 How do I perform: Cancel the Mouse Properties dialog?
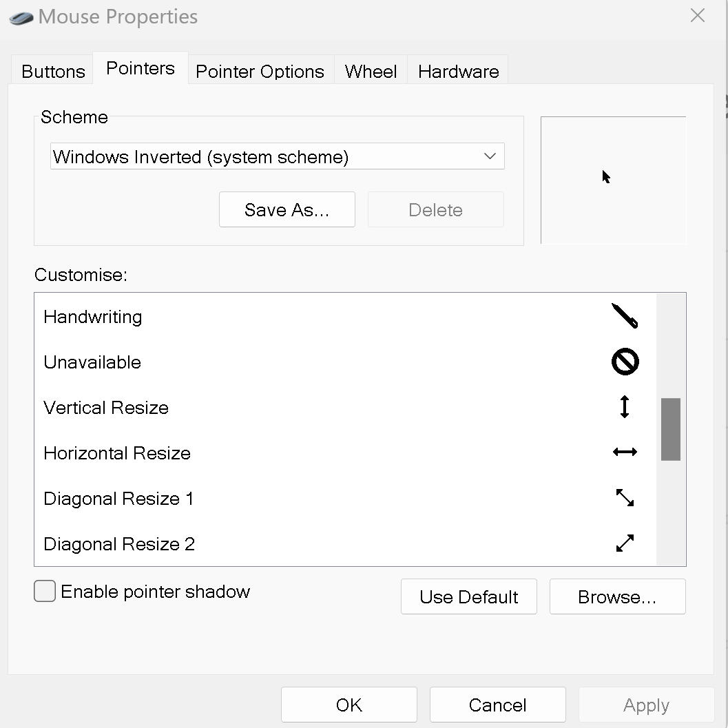498,705
